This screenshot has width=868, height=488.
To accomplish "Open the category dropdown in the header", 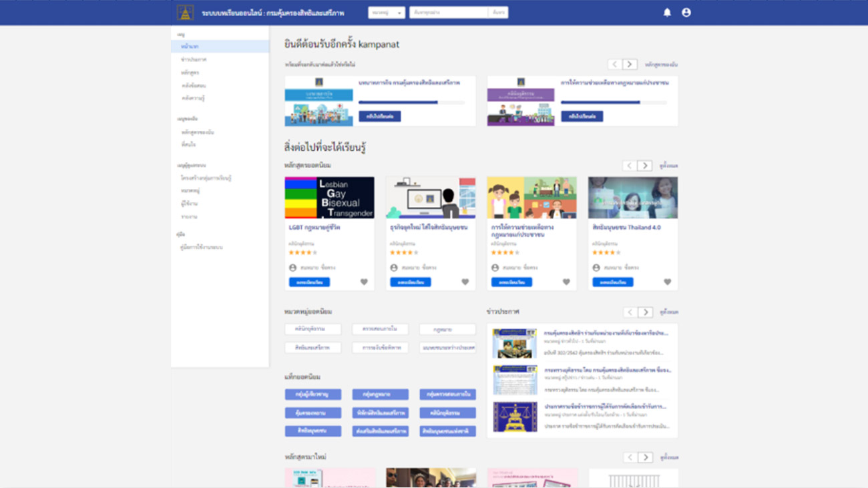I will coord(387,13).
